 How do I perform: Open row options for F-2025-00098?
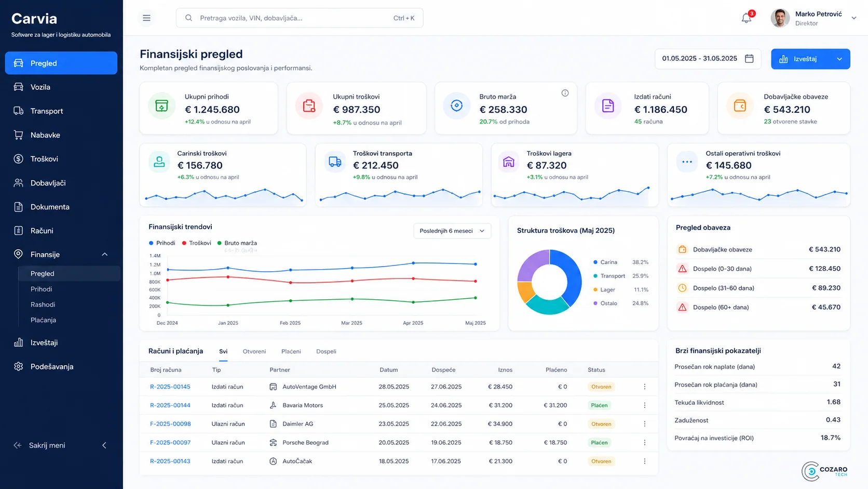point(645,424)
